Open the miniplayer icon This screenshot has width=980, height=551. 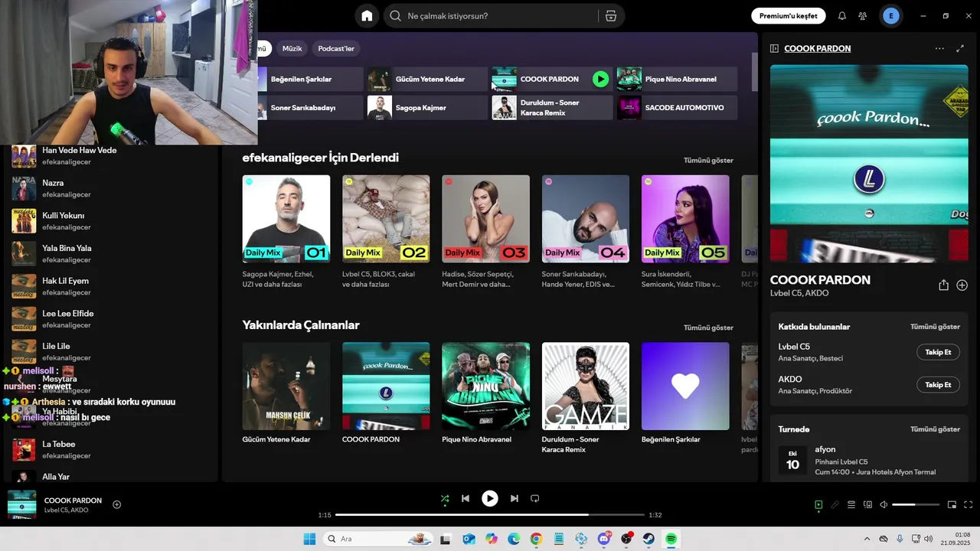point(952,505)
